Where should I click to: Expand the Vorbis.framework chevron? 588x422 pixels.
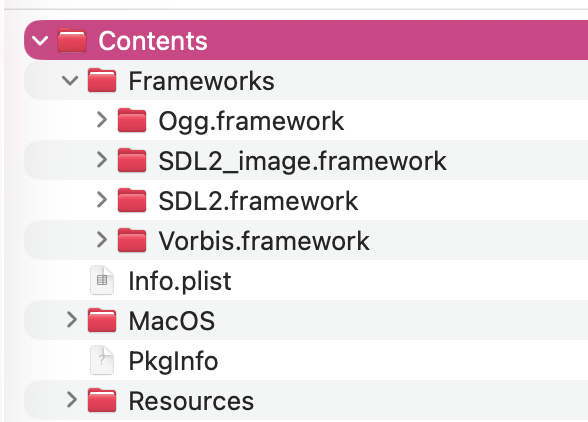102,240
